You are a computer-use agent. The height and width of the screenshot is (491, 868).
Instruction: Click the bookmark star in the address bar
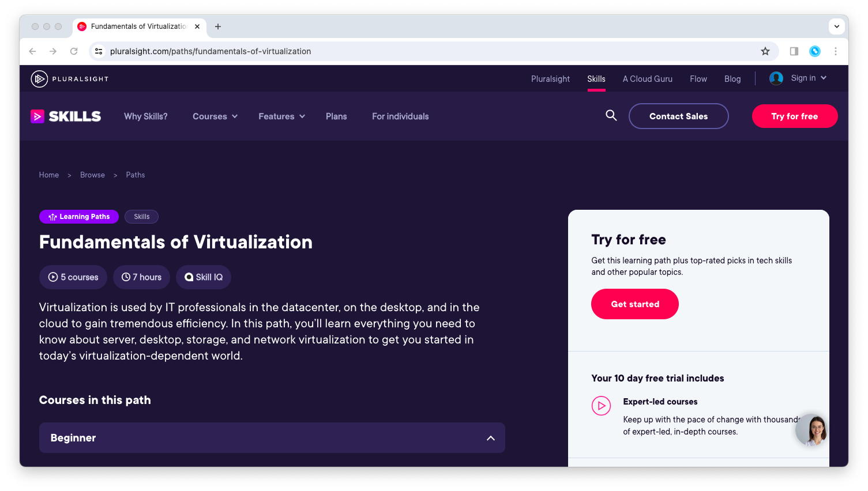pyautogui.click(x=765, y=51)
